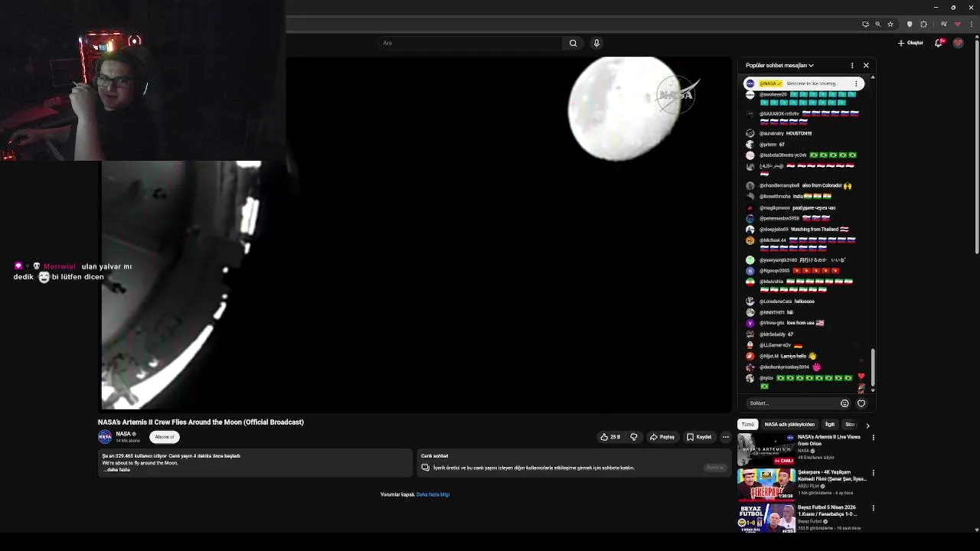Image resolution: width=980 pixels, height=551 pixels.
Task: Click the browser zoom magnifier icon
Action: tap(877, 24)
